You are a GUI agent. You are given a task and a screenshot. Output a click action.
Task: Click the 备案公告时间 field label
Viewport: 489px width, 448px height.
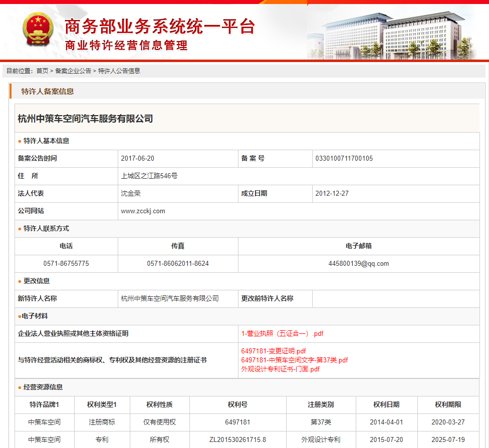(38, 159)
